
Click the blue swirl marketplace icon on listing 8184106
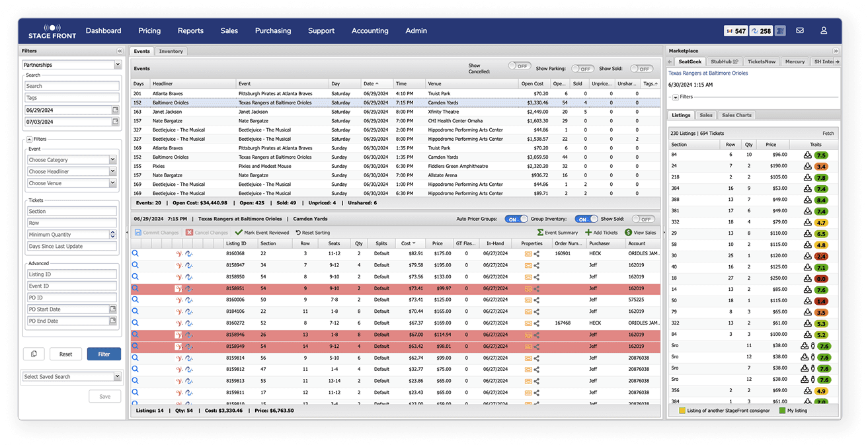coord(188,312)
